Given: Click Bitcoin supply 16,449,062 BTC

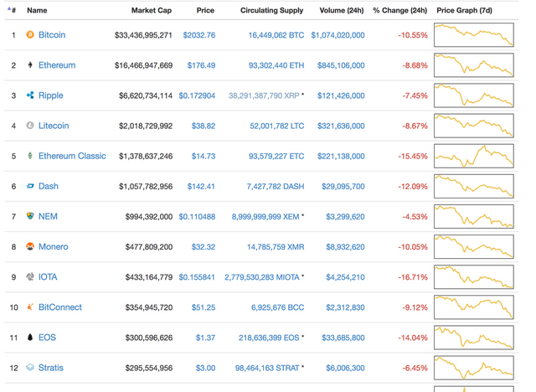Looking at the screenshot, I should click(x=276, y=35).
